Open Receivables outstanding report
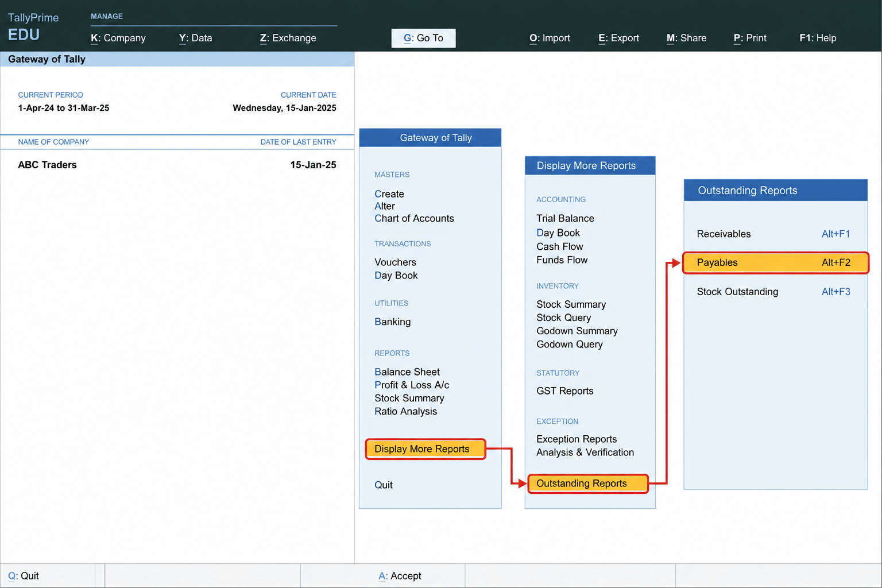The image size is (882, 588). (773, 234)
